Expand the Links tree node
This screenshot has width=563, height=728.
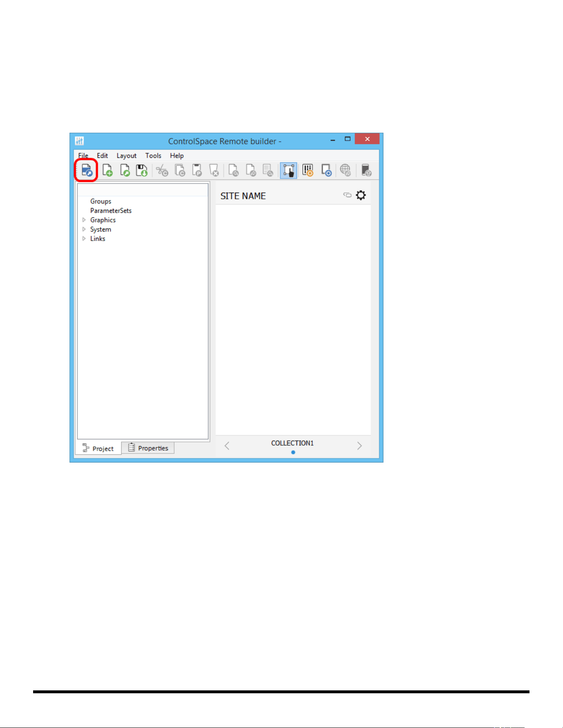84,239
